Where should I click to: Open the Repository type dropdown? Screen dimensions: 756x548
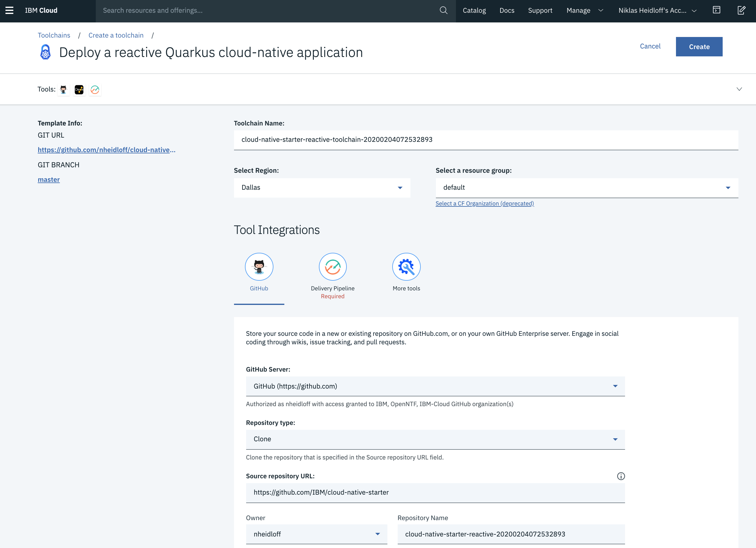(435, 439)
